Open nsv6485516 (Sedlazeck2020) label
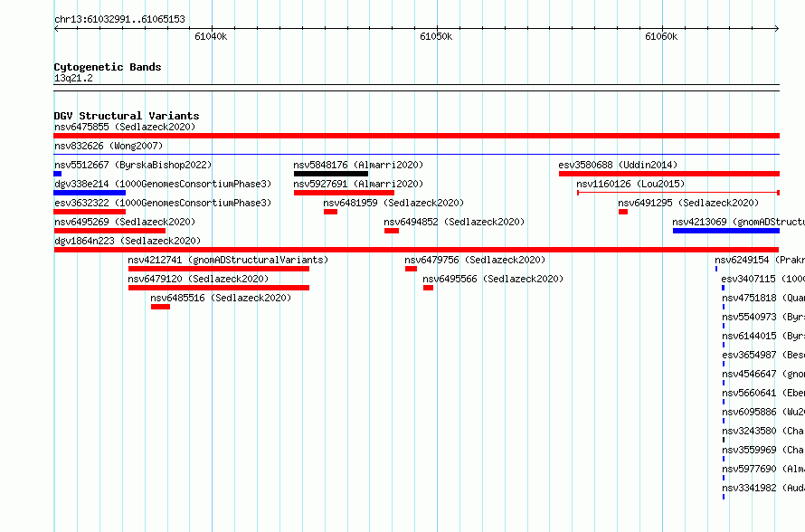805x532 pixels. 221,298
